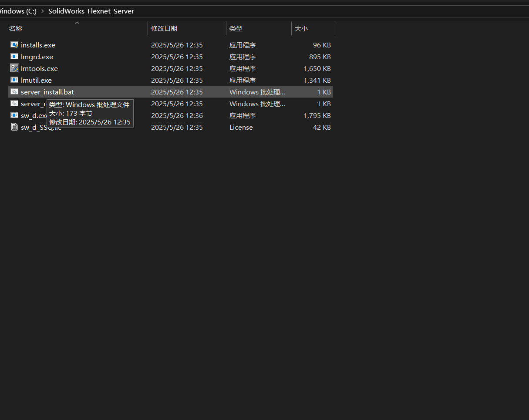
Task: Select the lmtools.exe application icon
Action: [x=14, y=68]
